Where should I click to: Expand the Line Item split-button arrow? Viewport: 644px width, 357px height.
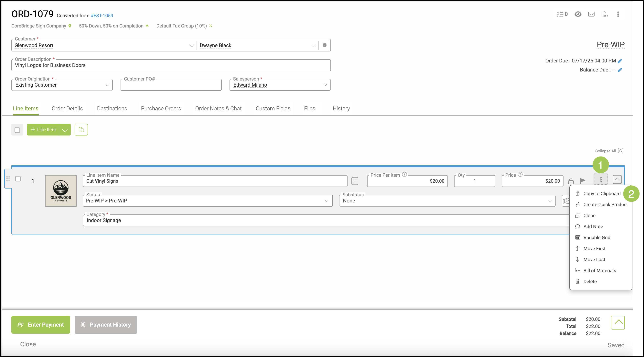pyautogui.click(x=65, y=130)
